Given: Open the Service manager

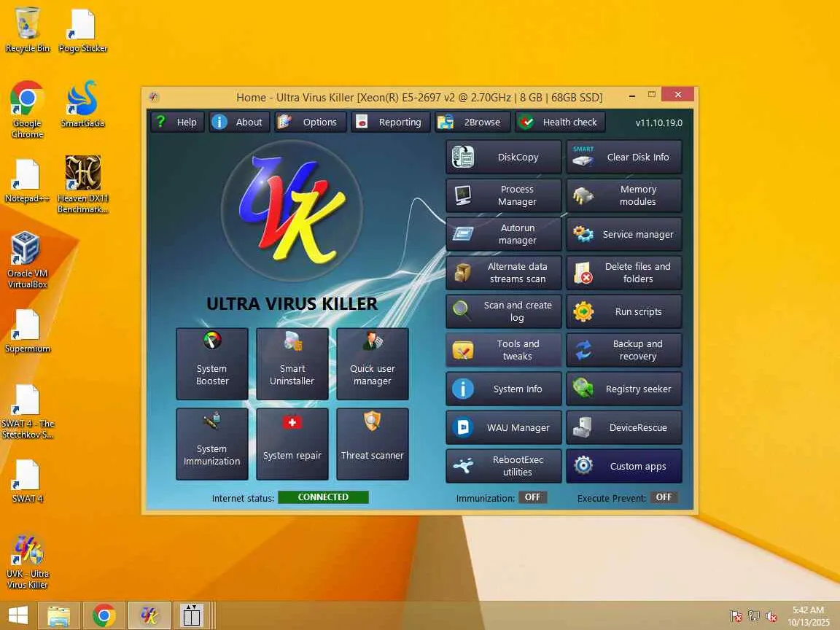Looking at the screenshot, I should (x=624, y=234).
